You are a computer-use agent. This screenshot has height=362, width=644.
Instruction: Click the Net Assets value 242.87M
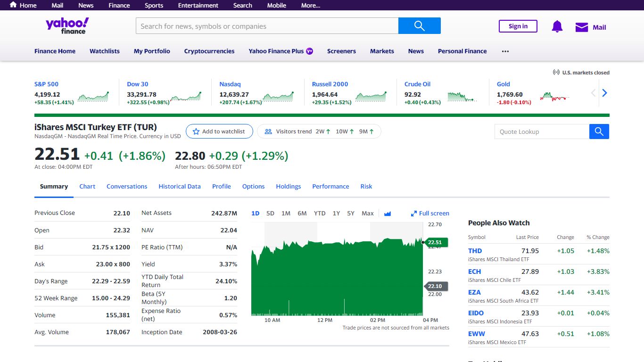[224, 213]
